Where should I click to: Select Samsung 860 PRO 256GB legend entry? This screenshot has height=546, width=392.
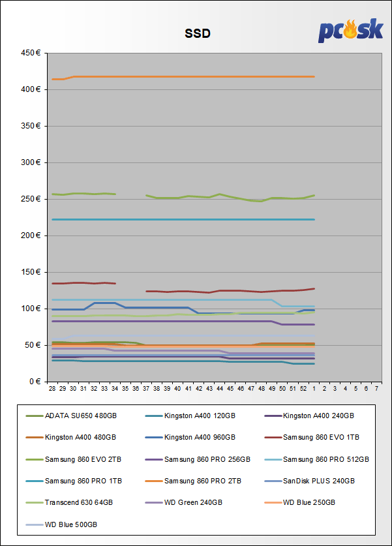point(198,459)
